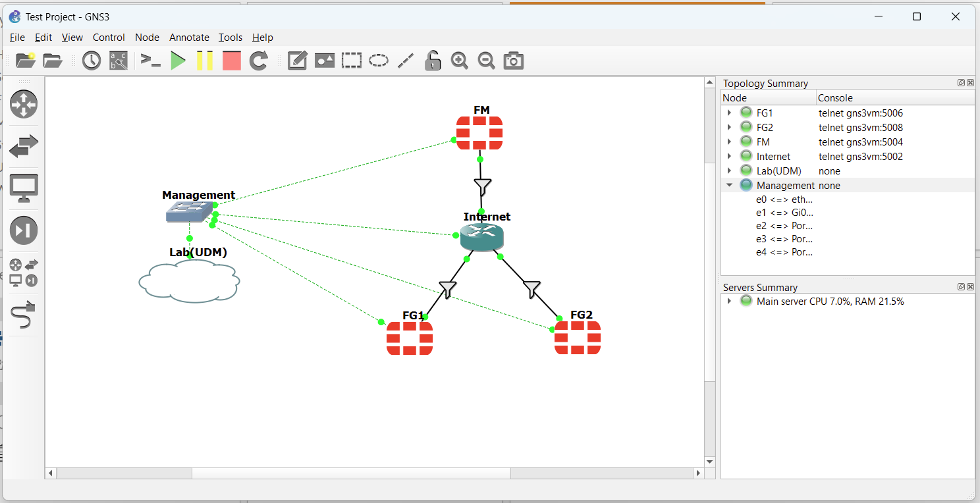980x503 pixels.
Task: Open the Tools menu
Action: (x=231, y=38)
